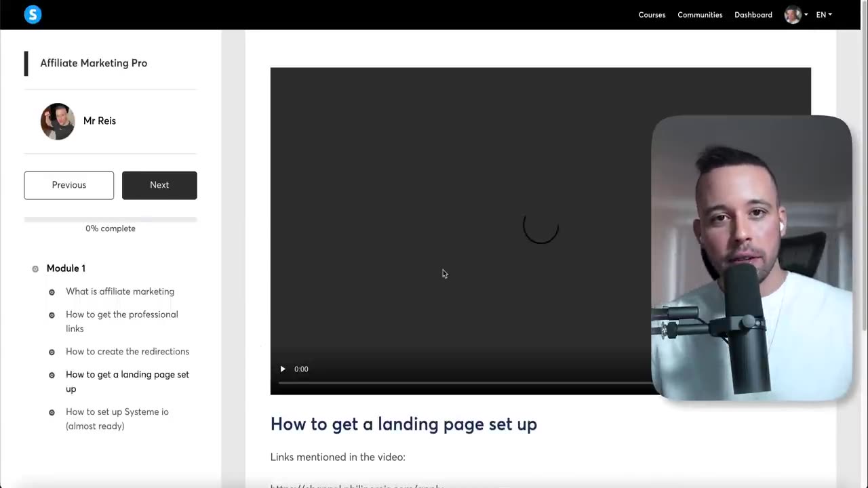
Task: Click bullet icon beside 'How to create the redirections'
Action: coord(52,352)
